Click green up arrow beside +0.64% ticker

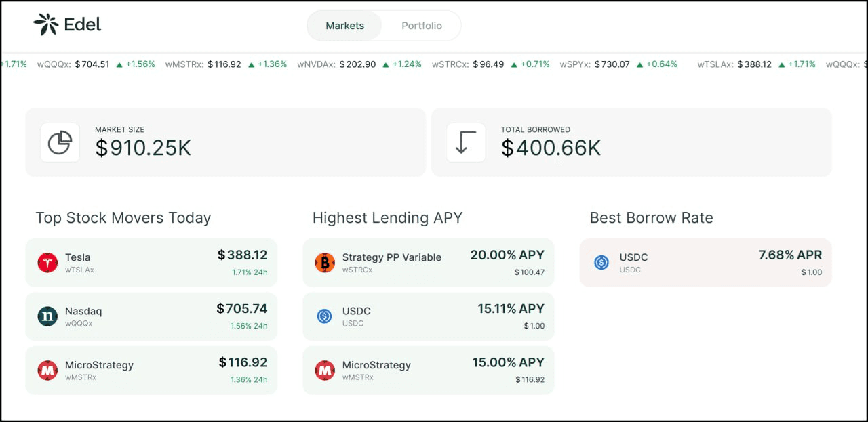tap(639, 65)
